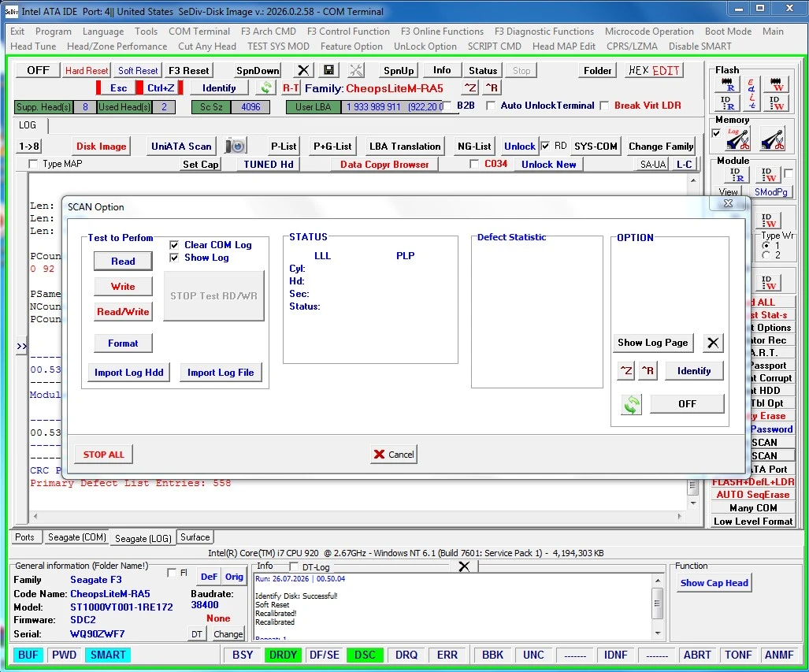Click the User LBA value field
The height and width of the screenshot is (672, 809).
392,107
